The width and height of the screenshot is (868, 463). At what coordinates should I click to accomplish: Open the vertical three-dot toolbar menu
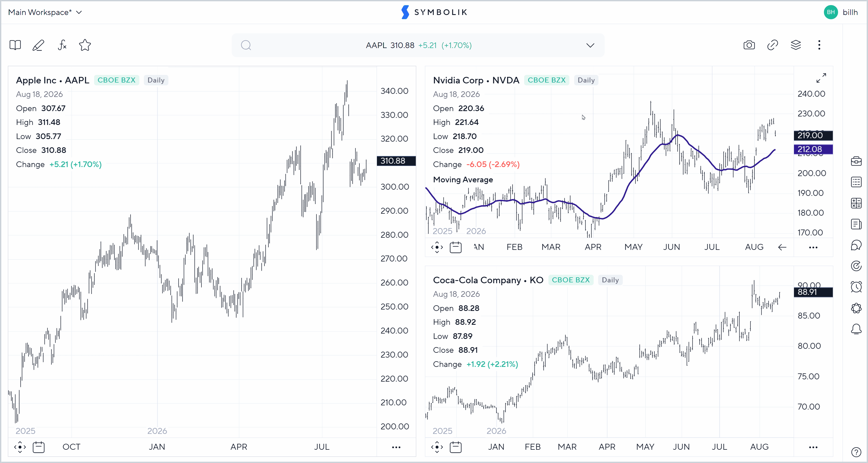(819, 45)
